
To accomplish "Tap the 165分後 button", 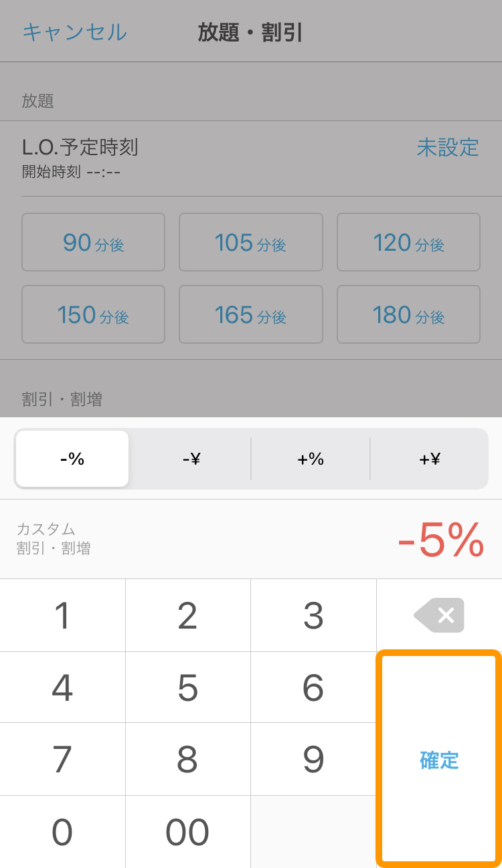I will tap(251, 314).
